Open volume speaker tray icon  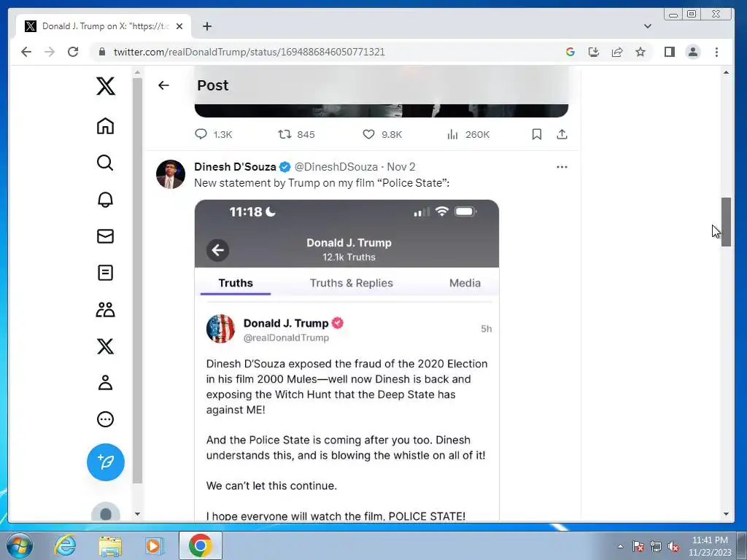(673, 546)
